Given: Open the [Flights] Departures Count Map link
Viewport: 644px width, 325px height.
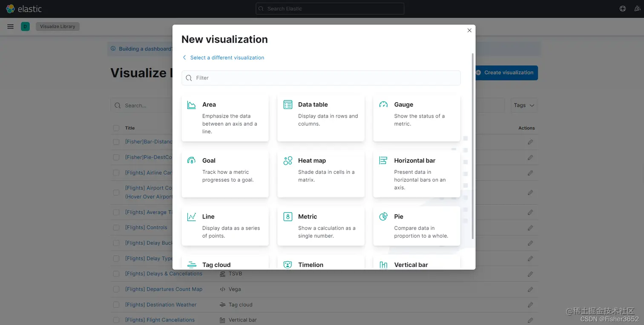Looking at the screenshot, I should click(x=164, y=289).
